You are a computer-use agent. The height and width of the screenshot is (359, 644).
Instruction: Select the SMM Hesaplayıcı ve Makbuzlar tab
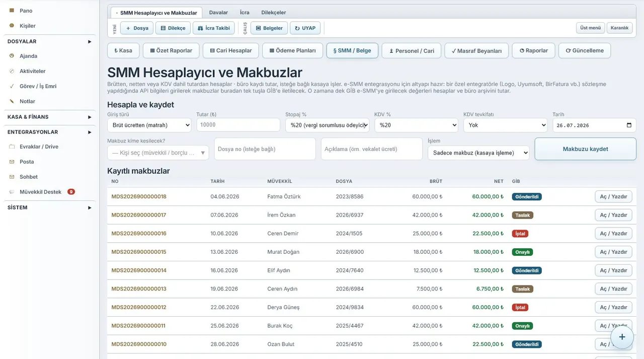click(x=156, y=13)
